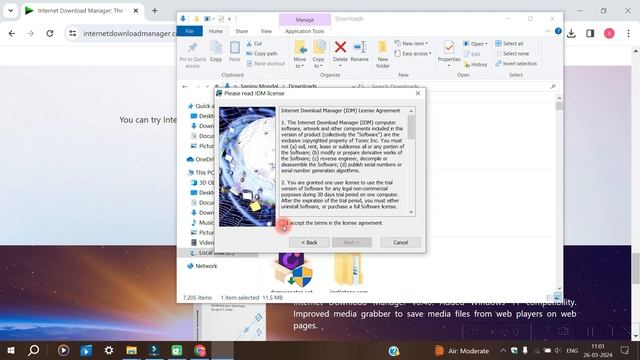This screenshot has width=640, height=360.
Task: Open Chrome tab search dropdown
Action: tap(11, 11)
